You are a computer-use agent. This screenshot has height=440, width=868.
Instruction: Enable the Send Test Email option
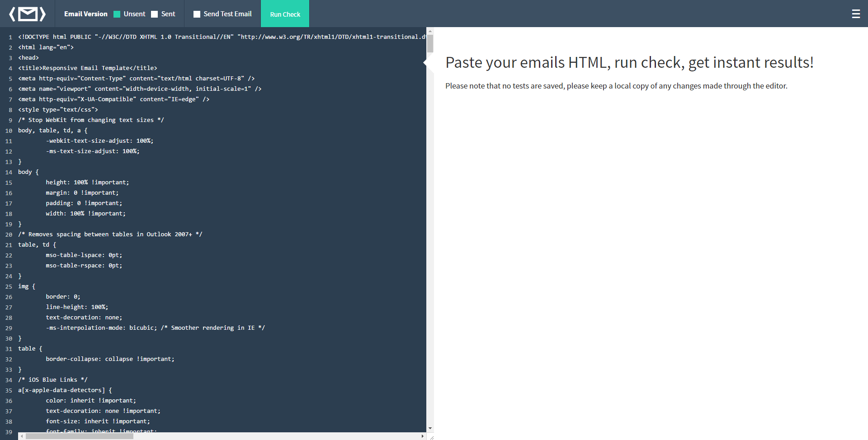click(197, 14)
